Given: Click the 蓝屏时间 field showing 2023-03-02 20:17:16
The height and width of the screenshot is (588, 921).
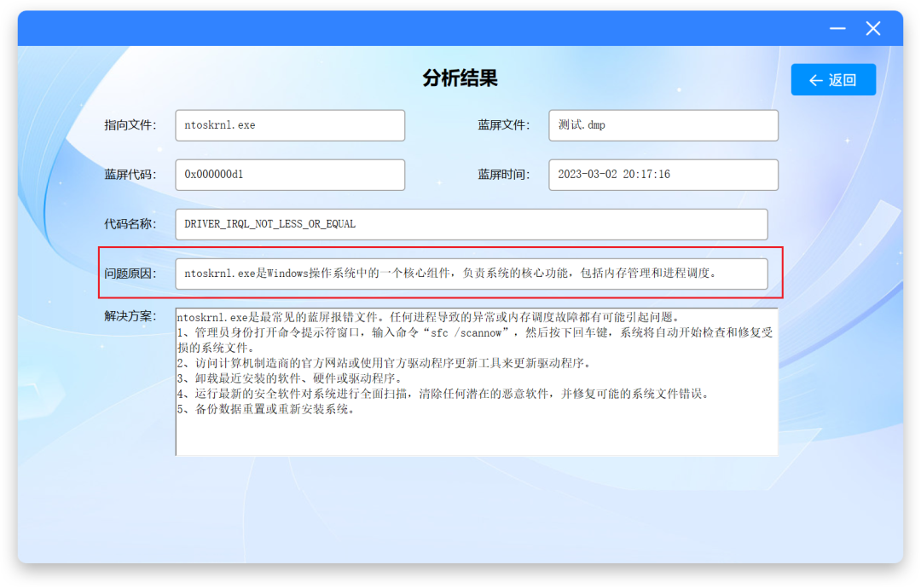Looking at the screenshot, I should point(663,175).
